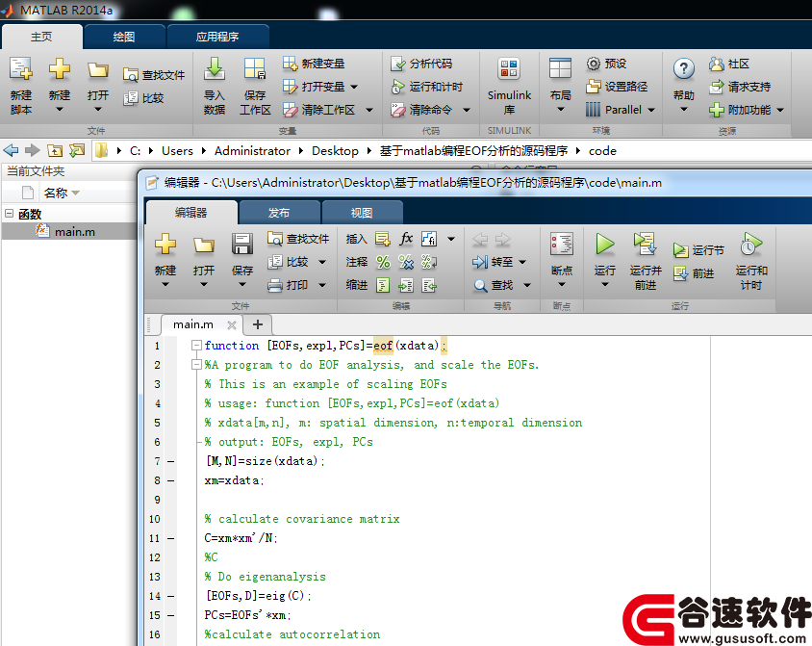Switch to the 应用程序 (Apps) tab
This screenshot has width=812, height=646.
[217, 37]
